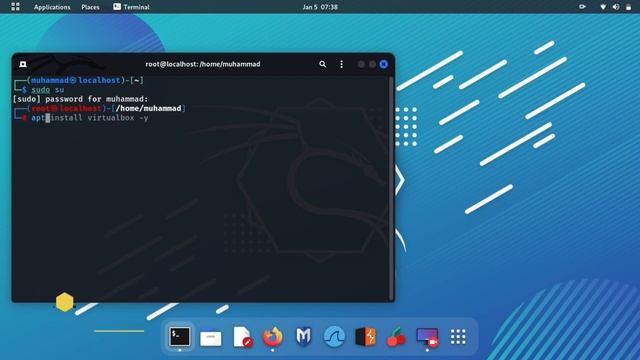Open the Applications menu
This screenshot has width=640, height=360.
[x=52, y=7]
